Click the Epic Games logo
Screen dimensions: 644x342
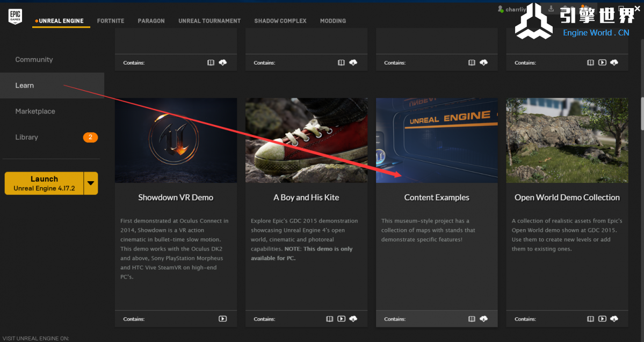pyautogui.click(x=15, y=17)
